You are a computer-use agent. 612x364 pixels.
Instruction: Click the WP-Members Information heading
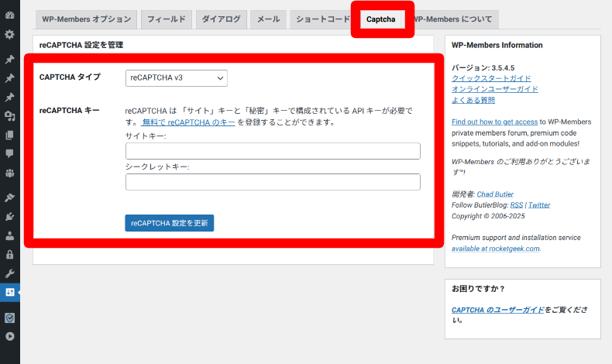[497, 45]
